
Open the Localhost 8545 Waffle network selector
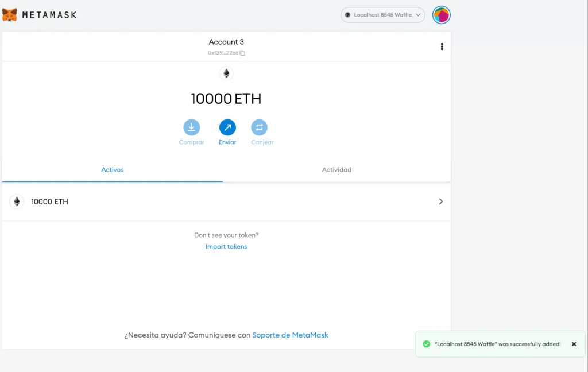pos(382,15)
